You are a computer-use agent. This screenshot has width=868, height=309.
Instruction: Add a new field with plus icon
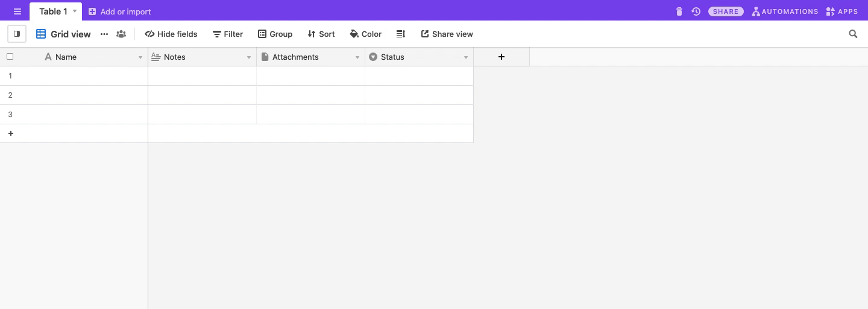click(x=502, y=57)
